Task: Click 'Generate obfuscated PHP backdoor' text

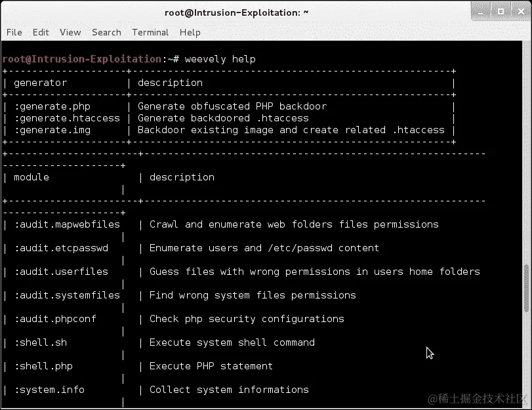Action: [232, 106]
